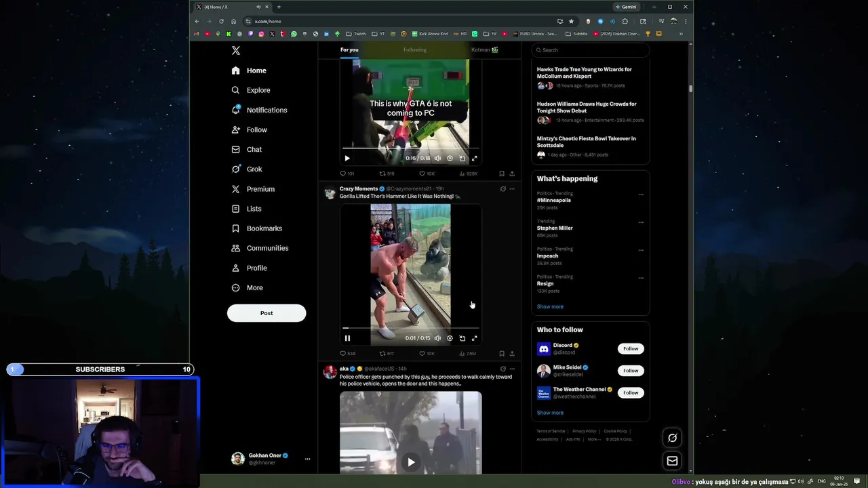
Task: Open GTA 6 video settings gear
Action: [x=450, y=159]
